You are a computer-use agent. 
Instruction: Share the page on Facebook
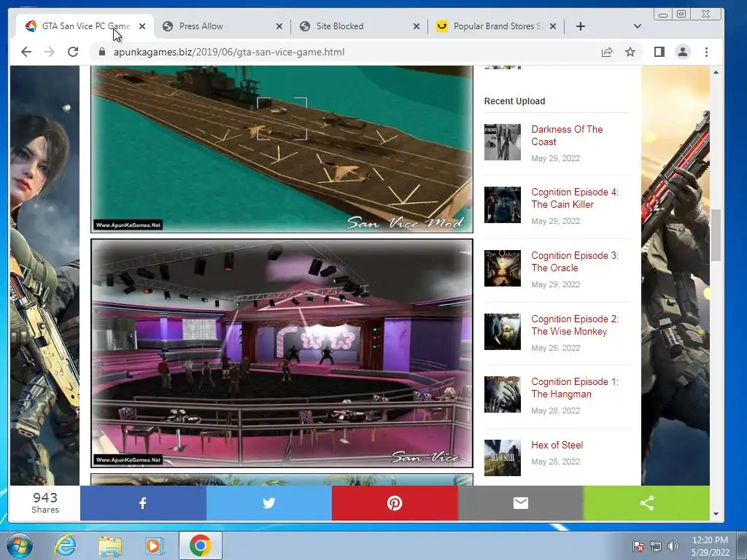(143, 503)
